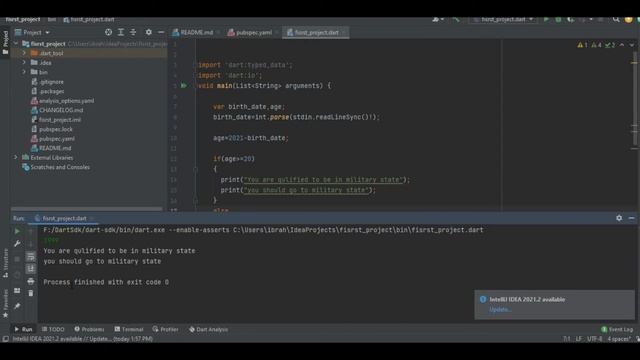Clear console with trash icon
This screenshot has width=640, height=360.
click(31, 293)
